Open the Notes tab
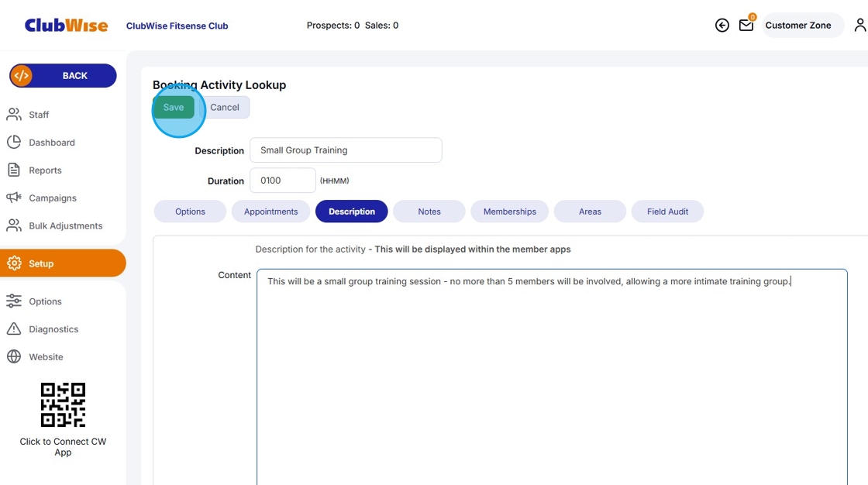868x485 pixels. (x=429, y=212)
